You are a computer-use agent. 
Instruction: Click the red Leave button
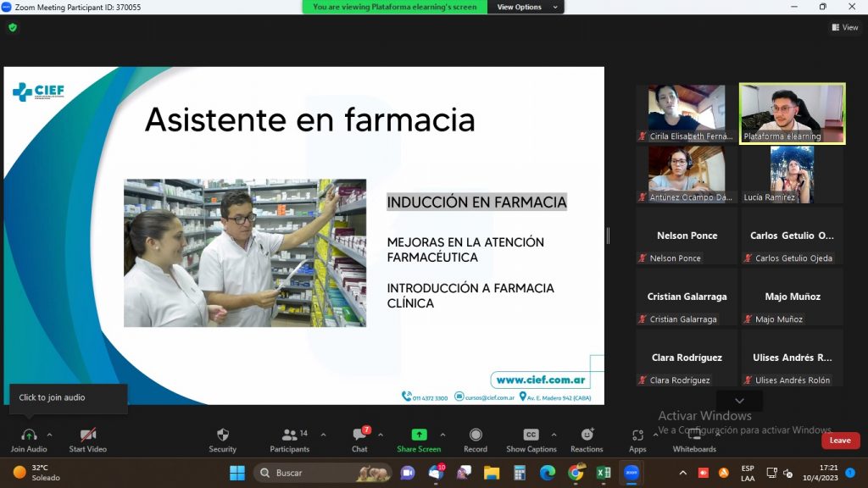(x=840, y=441)
